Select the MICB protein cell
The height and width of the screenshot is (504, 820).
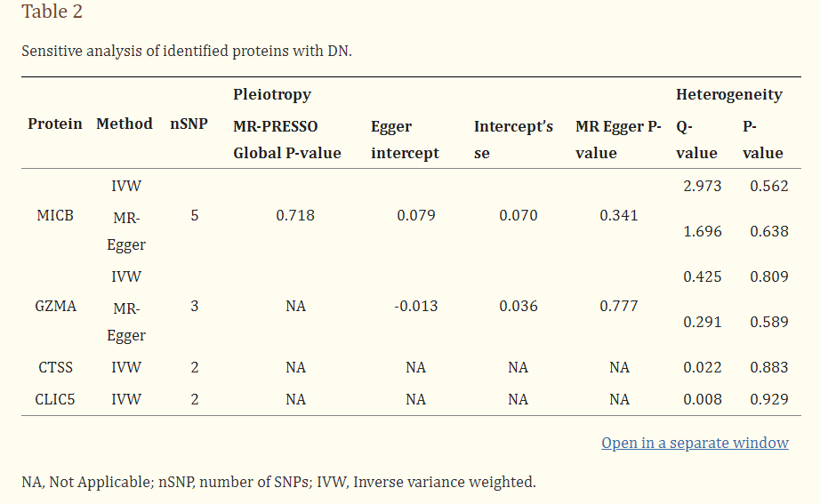[55, 216]
